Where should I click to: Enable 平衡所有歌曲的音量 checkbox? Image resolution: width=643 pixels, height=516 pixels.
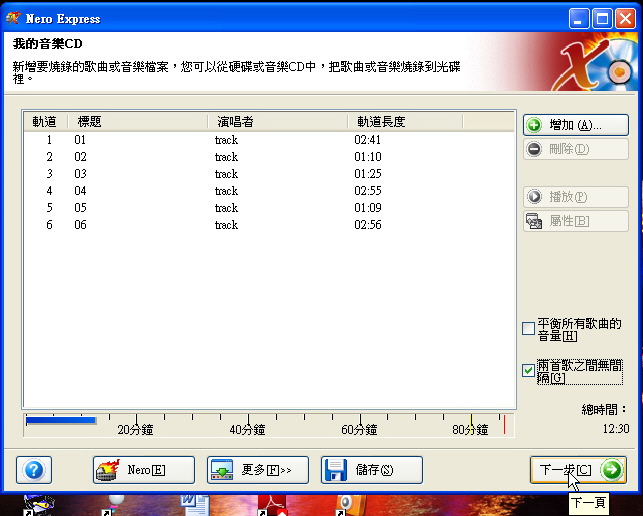tap(529, 329)
